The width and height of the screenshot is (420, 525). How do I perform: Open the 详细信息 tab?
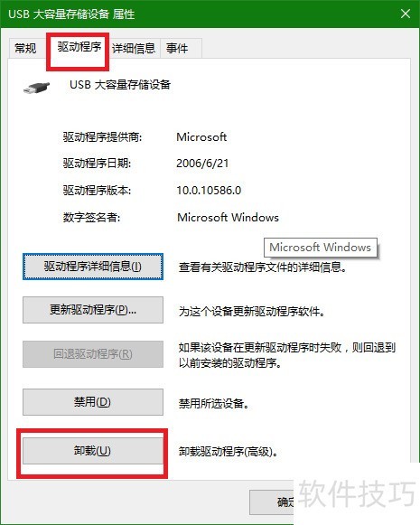134,49
